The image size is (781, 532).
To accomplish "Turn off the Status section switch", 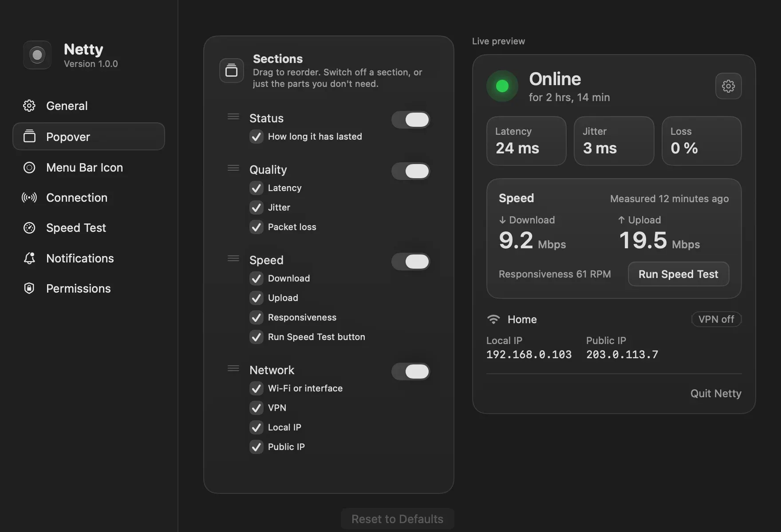I will tap(410, 120).
